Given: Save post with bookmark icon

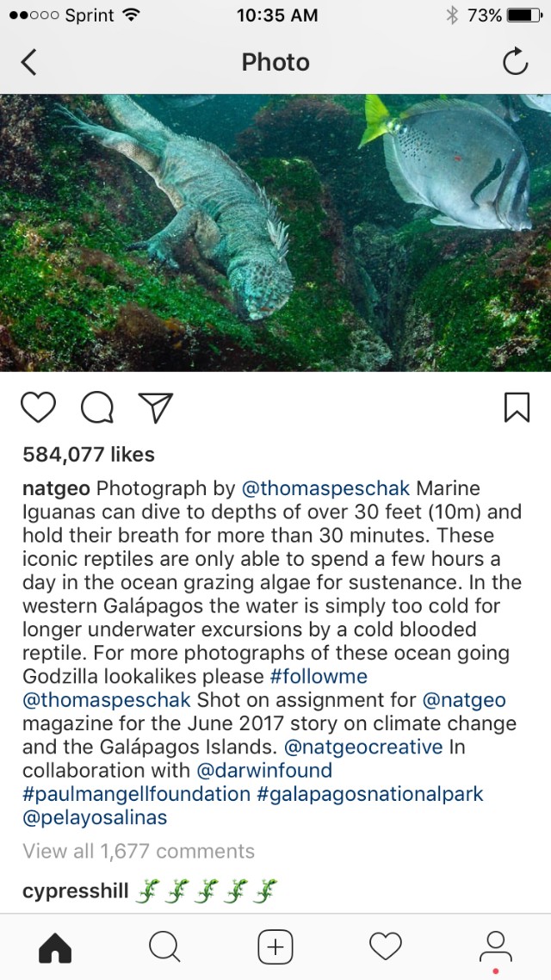Looking at the screenshot, I should coord(516,407).
